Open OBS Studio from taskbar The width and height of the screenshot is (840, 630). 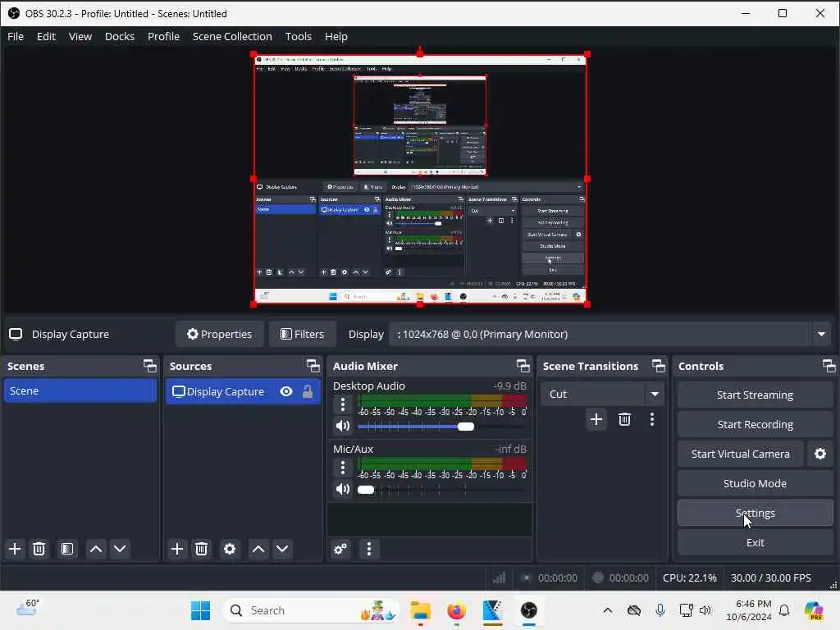[x=529, y=610]
